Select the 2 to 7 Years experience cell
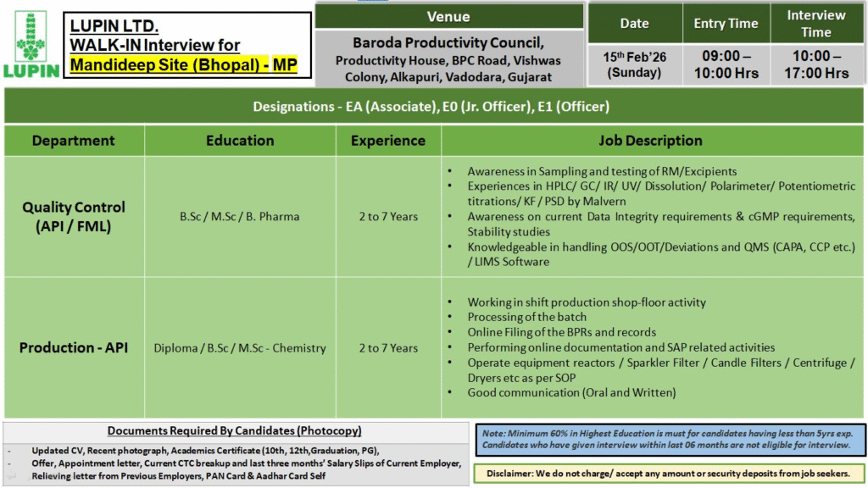 tap(388, 216)
